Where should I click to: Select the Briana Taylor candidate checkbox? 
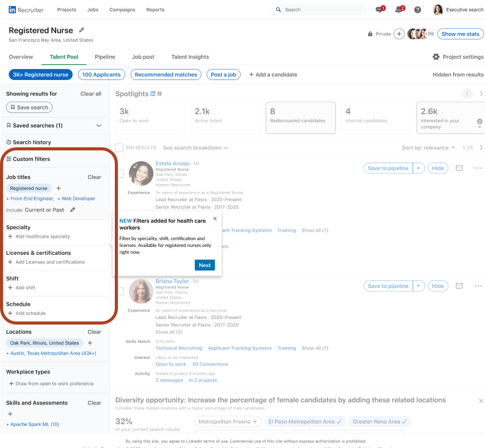(x=120, y=292)
